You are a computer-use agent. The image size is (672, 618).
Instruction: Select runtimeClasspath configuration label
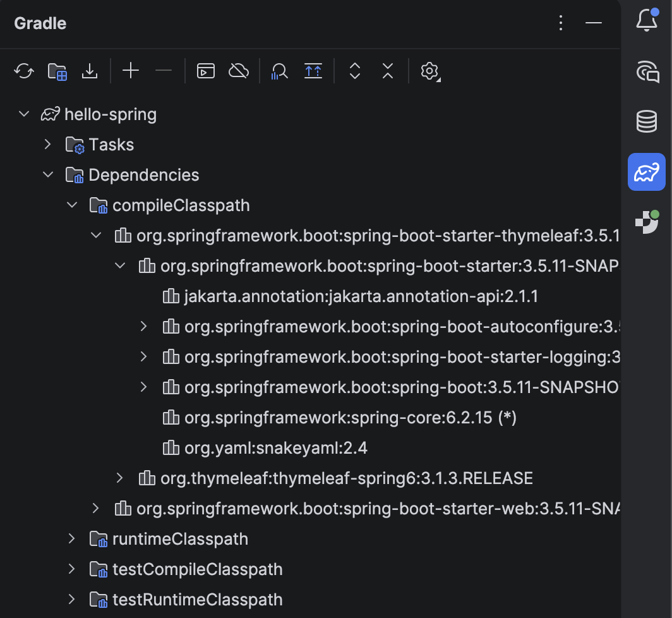[x=181, y=540]
